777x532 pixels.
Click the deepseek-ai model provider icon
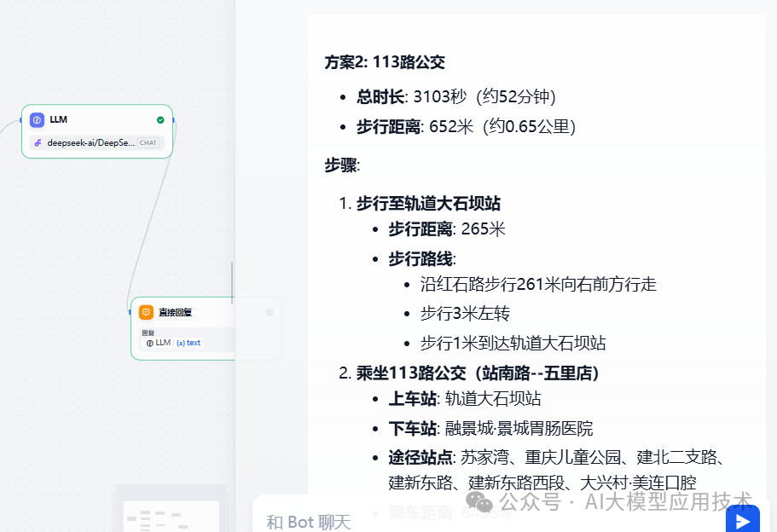pyautogui.click(x=38, y=142)
